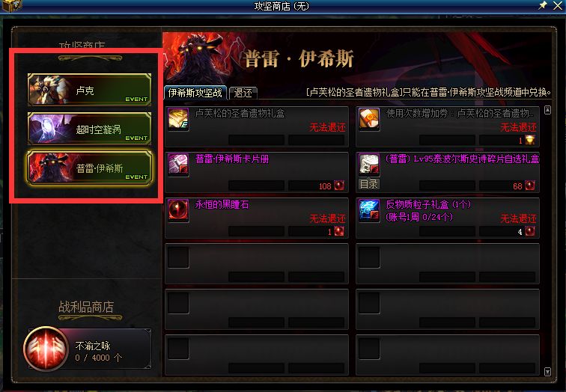
Task: Select the 永恒的黑瞳石 item icon
Action: point(178,210)
